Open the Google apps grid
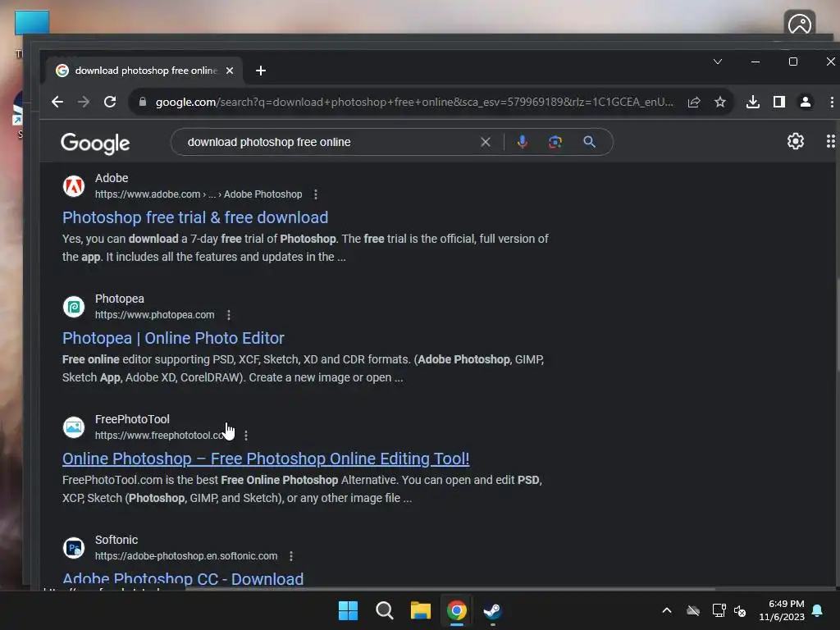The height and width of the screenshot is (630, 840). pos(830,141)
